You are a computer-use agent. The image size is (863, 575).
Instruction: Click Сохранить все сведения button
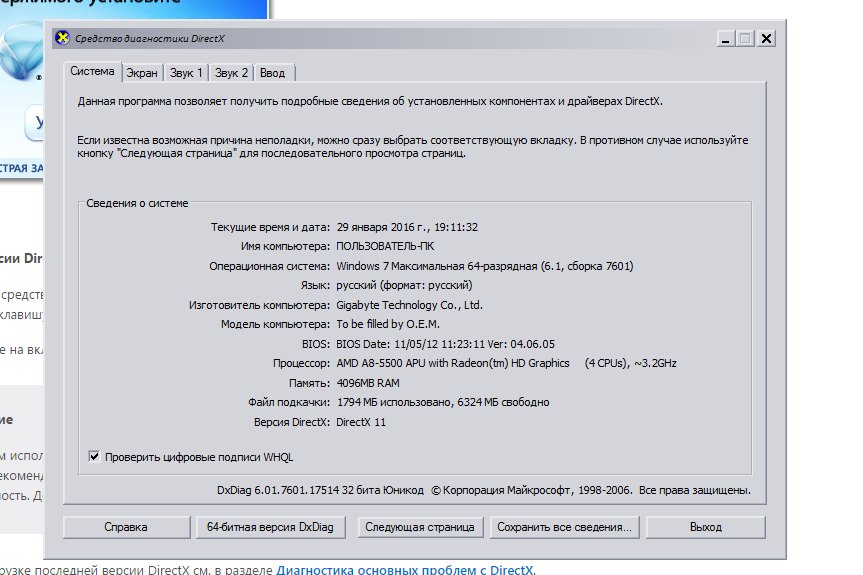[x=565, y=527]
